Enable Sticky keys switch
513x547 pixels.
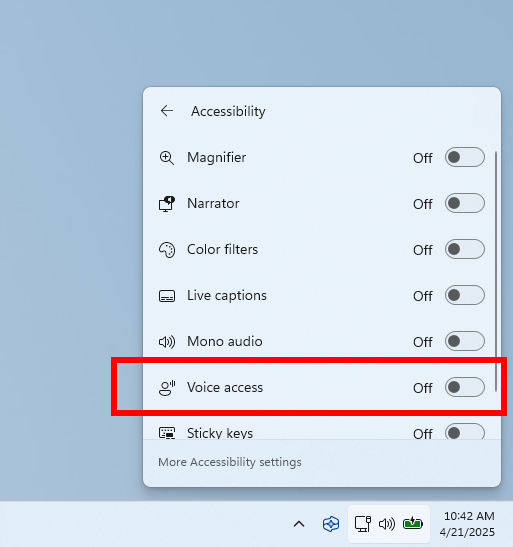pos(465,432)
